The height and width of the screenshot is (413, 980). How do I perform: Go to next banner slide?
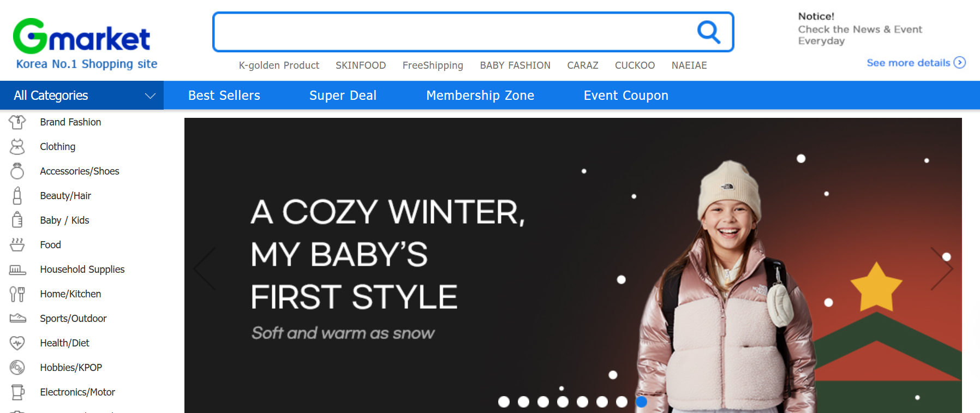click(941, 268)
